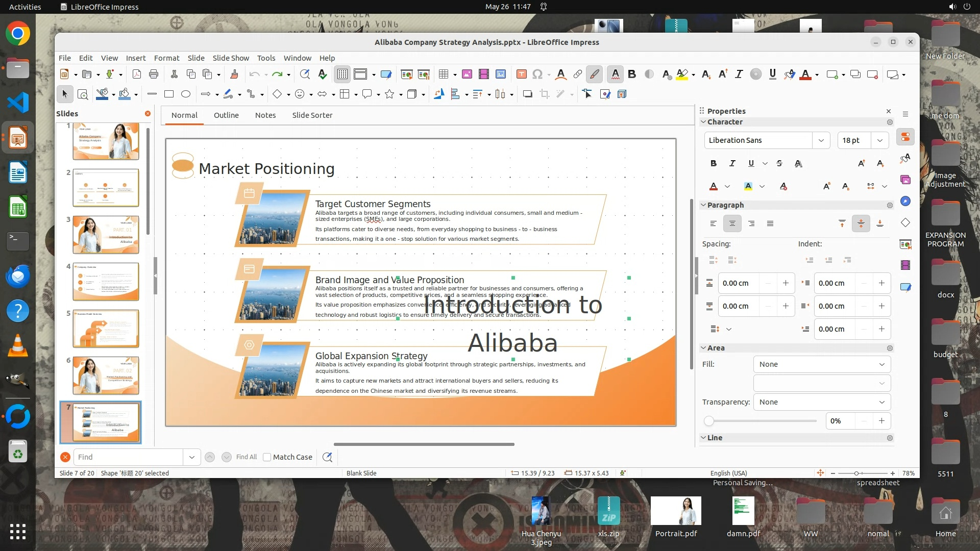Collapse the Paragraph section

click(x=703, y=205)
